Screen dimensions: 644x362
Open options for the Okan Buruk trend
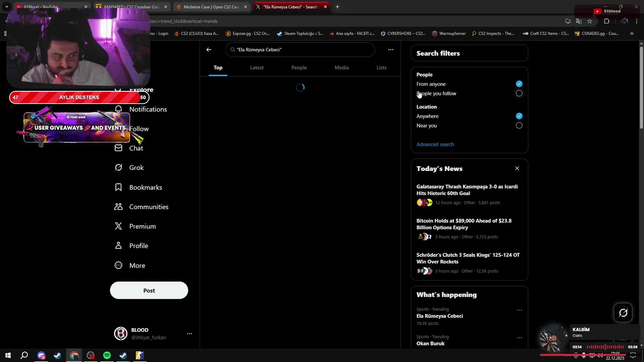click(519, 337)
